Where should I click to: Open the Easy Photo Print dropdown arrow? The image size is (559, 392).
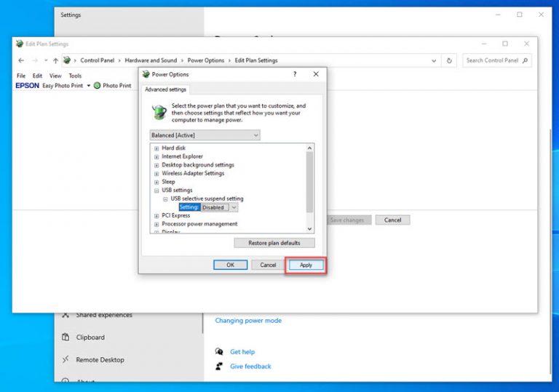[x=88, y=86]
